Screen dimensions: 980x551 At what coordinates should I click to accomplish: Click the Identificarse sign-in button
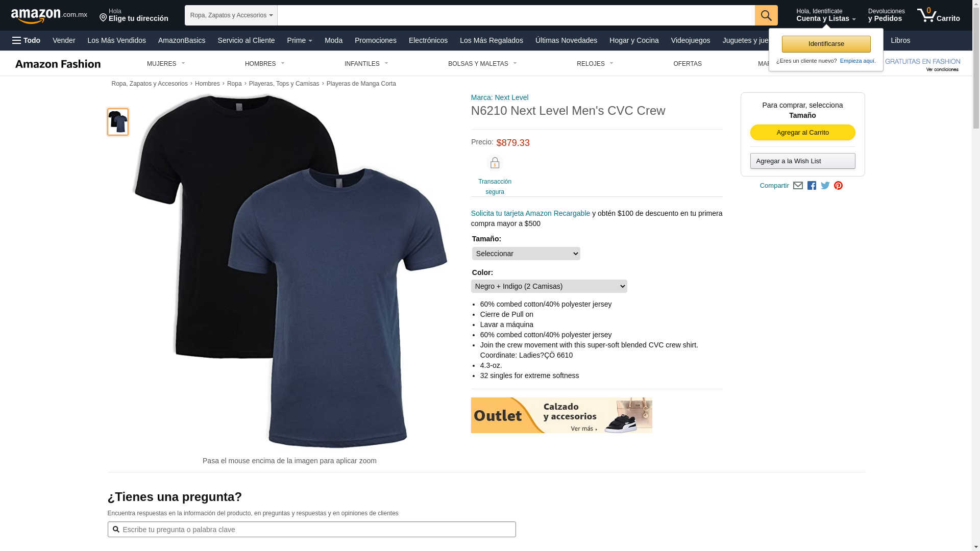pos(826,44)
